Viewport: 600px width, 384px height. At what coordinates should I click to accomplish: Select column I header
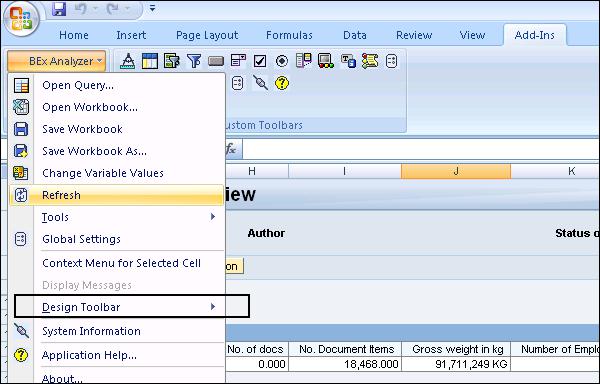click(x=344, y=171)
